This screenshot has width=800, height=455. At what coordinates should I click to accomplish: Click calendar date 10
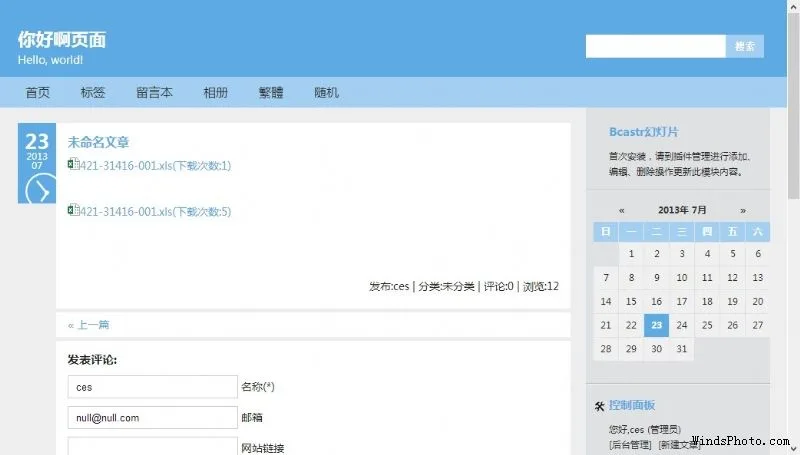click(682, 277)
